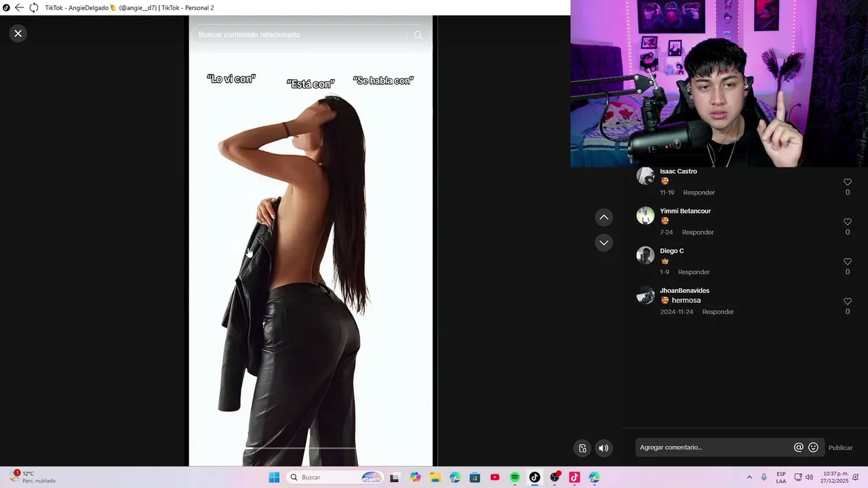Like Yimmi Betancour's comment
Screen dimensions: 868x488
[848, 222]
